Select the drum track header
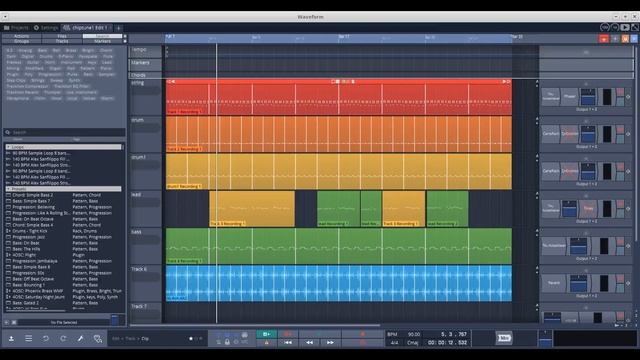 coord(146,134)
